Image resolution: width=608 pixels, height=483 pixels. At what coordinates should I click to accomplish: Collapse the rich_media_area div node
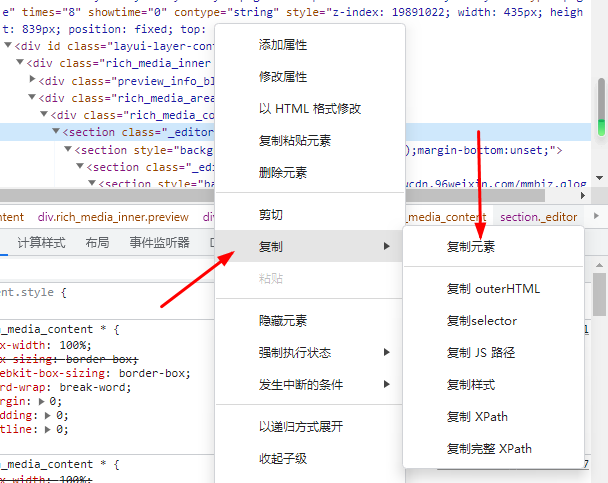32,97
